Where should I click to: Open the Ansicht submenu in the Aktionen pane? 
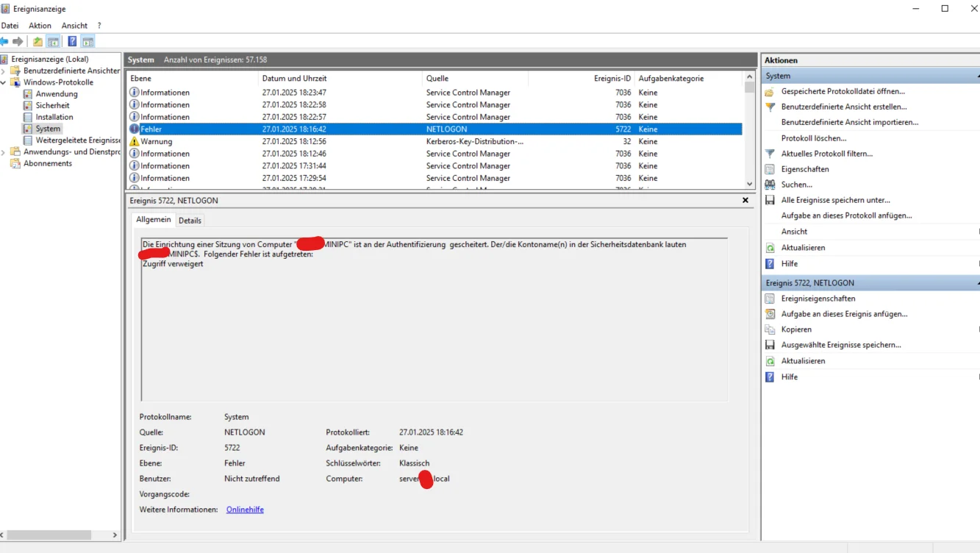pyautogui.click(x=794, y=232)
